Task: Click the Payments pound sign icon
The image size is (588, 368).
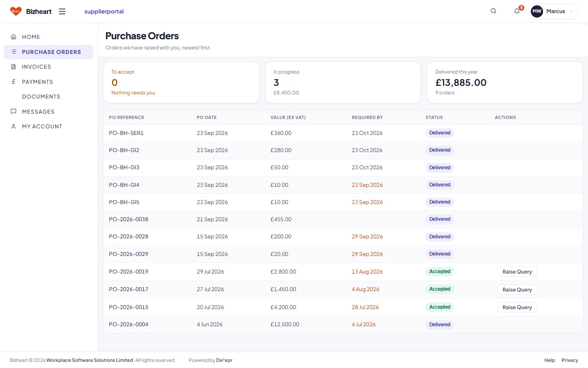Action: (13, 82)
